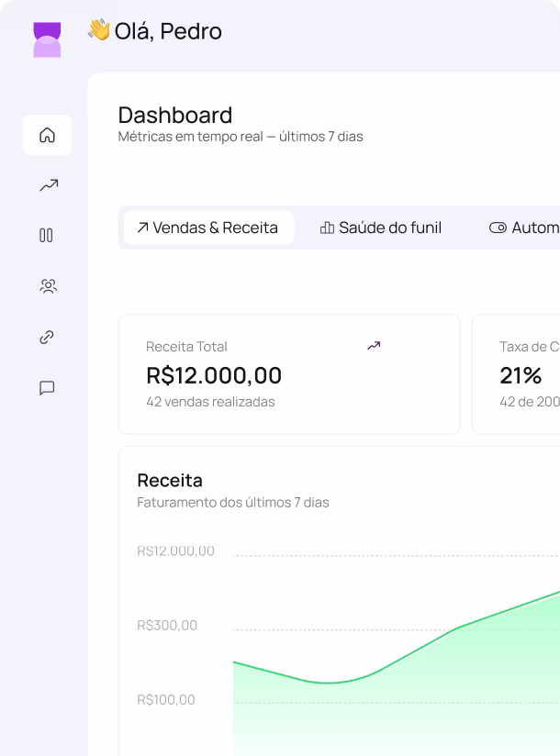Click the R$12.000,00 chart axis label
The image size is (560, 756).
pyautogui.click(x=175, y=550)
